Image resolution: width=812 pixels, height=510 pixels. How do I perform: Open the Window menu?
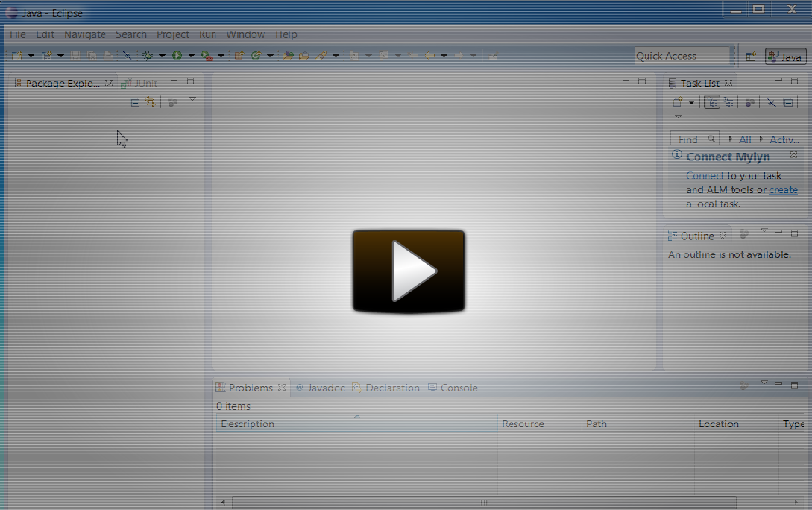pyautogui.click(x=245, y=34)
